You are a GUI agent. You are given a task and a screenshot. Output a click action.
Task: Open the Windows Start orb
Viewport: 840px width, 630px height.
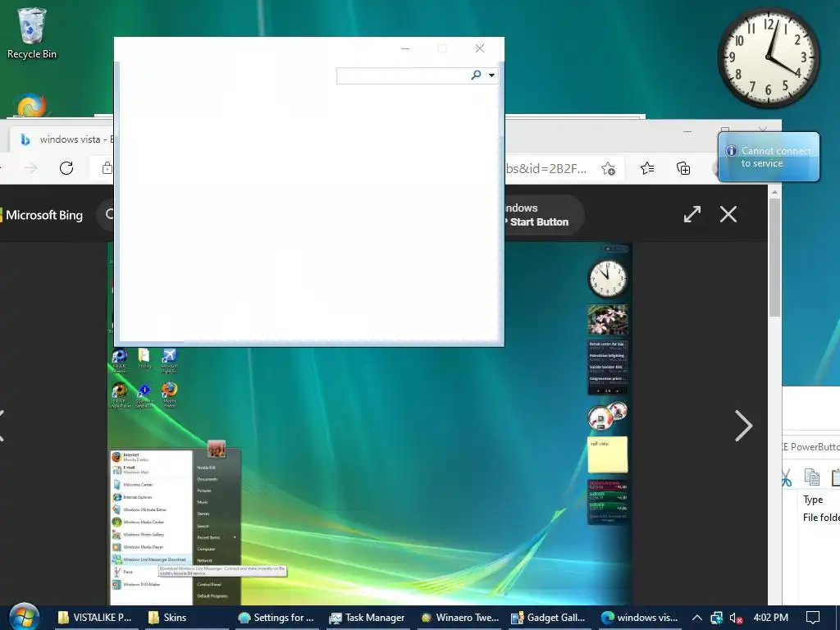point(24,617)
